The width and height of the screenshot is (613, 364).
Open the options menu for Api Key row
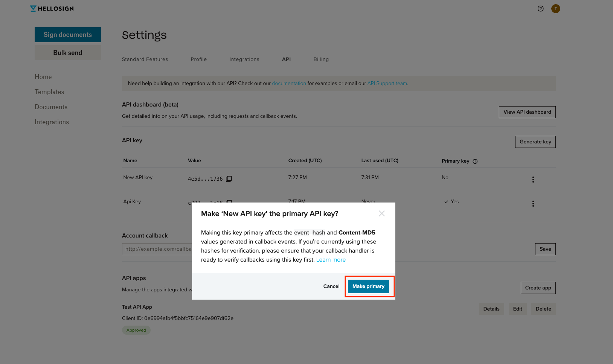[x=533, y=204]
